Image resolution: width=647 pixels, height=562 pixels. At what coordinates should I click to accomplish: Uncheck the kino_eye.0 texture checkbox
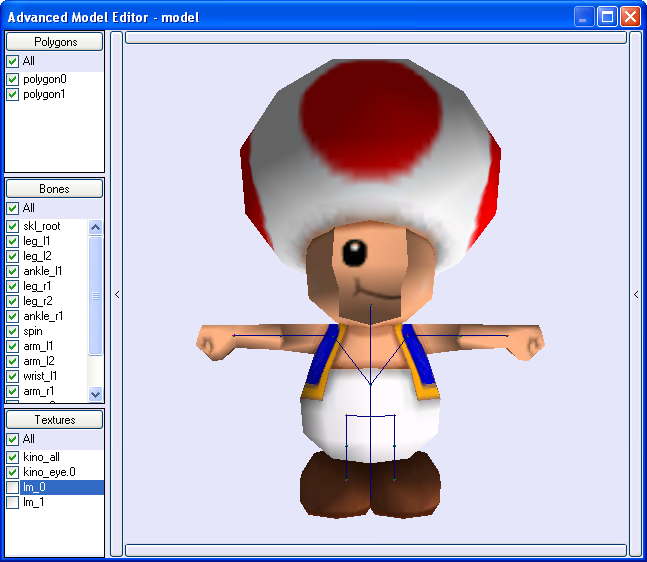(12, 472)
